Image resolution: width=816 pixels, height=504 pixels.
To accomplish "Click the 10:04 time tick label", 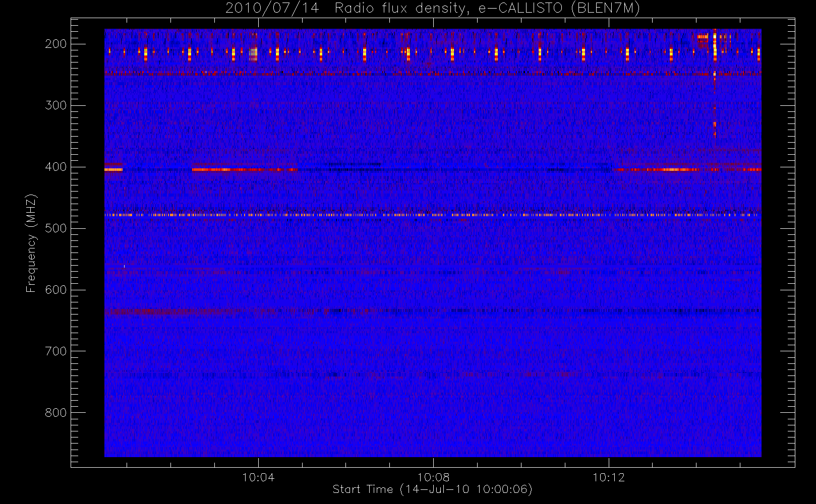I will [x=258, y=477].
